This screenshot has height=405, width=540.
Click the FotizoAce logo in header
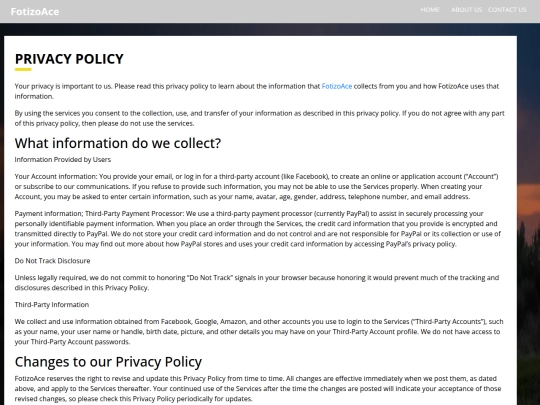35,12
